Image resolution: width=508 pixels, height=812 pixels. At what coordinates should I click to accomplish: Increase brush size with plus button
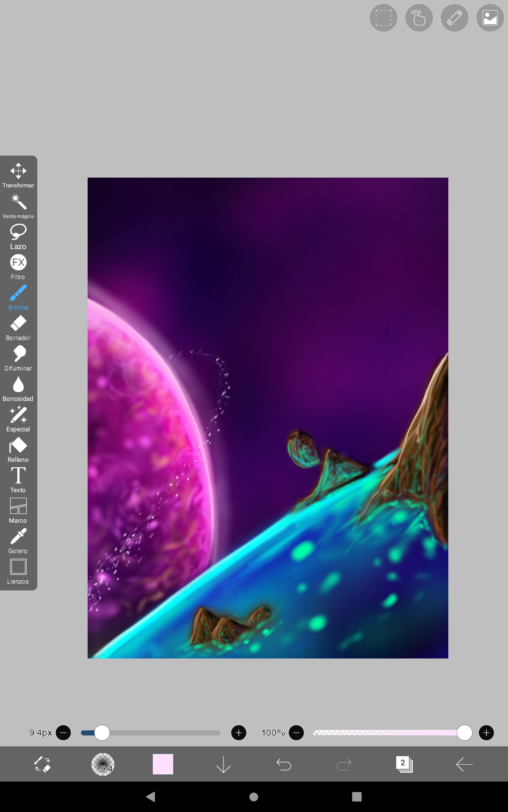(239, 732)
